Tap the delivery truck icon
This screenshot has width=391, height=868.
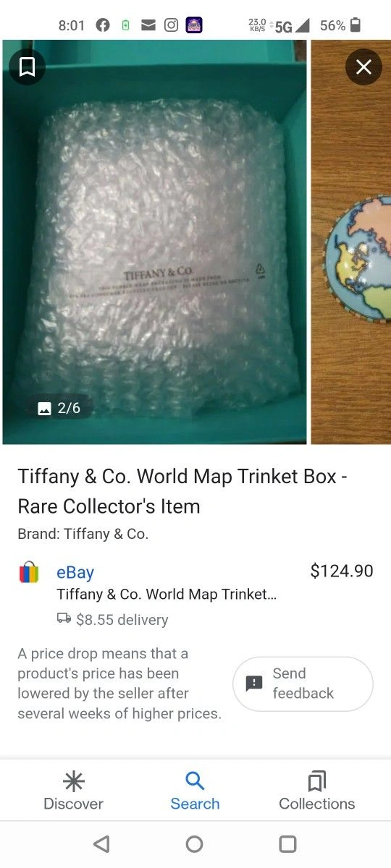pos(64,619)
